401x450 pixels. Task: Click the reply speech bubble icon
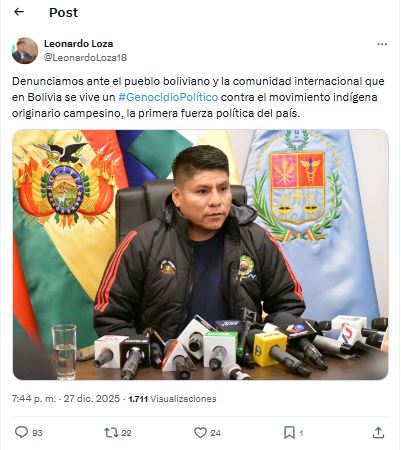(21, 432)
